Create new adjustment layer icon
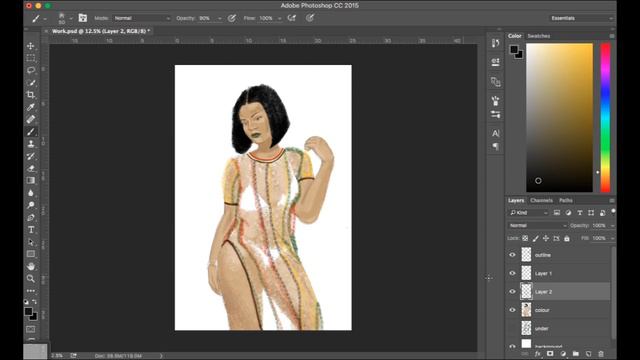The image size is (640, 360). tap(563, 354)
